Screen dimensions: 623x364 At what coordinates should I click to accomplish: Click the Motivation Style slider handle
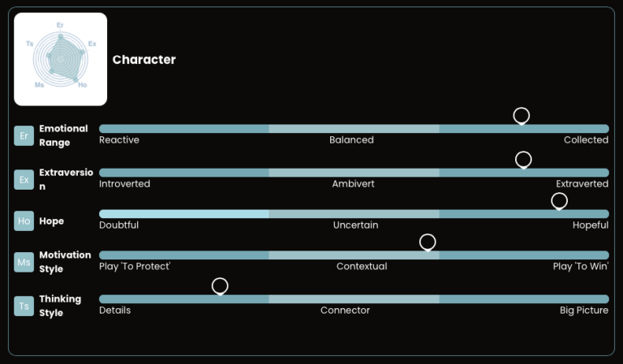click(428, 242)
